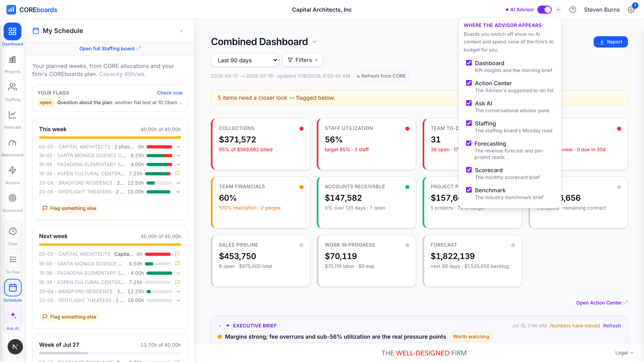
Task: Open the Staff Utilization 56% card
Action: pyautogui.click(x=366, y=144)
